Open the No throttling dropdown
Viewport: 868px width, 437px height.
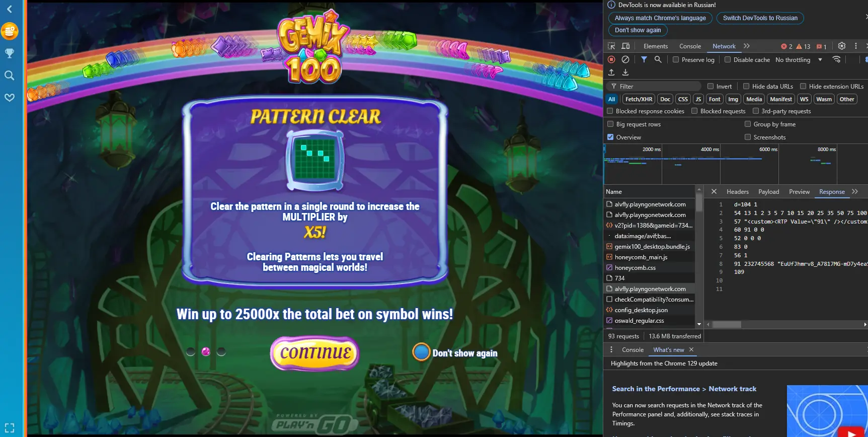(x=799, y=59)
